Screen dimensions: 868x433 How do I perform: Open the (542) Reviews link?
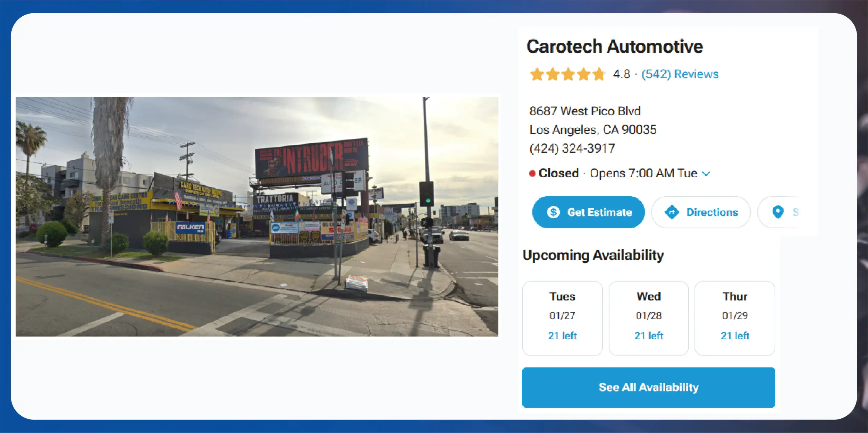pos(680,74)
